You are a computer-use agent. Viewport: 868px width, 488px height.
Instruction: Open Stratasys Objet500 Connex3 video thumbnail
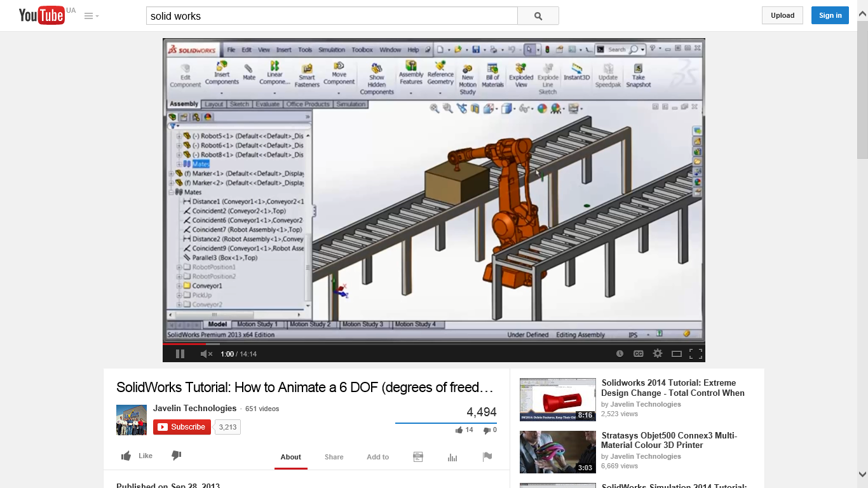coord(558,452)
